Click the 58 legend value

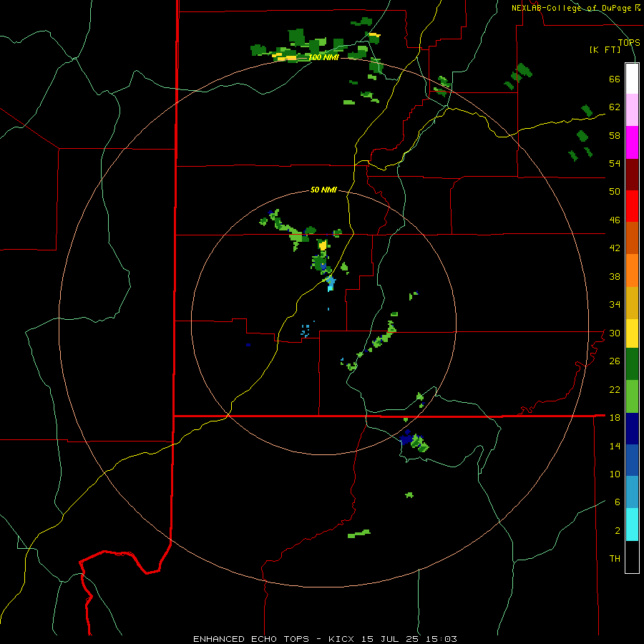(x=615, y=135)
